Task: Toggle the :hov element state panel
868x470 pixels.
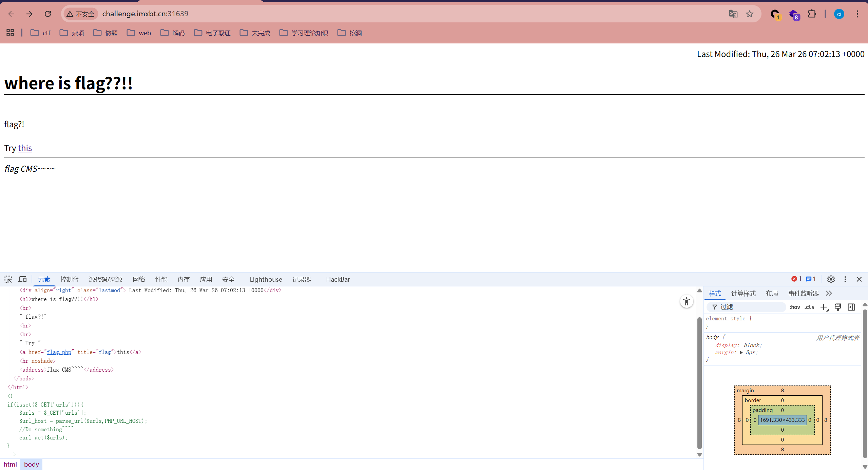Action: coord(794,307)
